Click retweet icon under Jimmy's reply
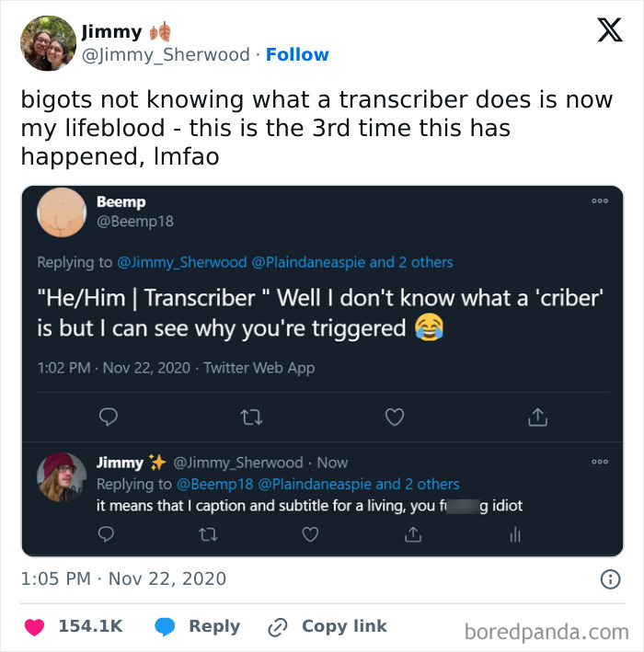644x652 pixels. coord(208,534)
